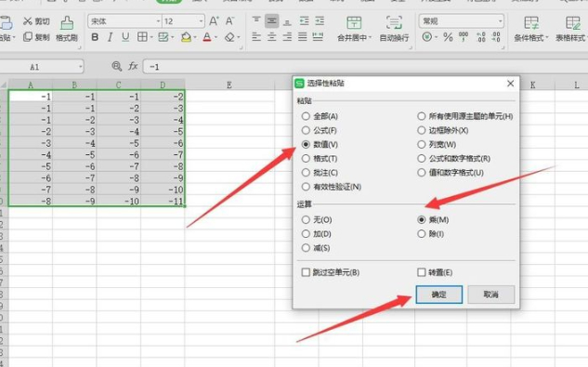The height and width of the screenshot is (367, 588).
Task: Expand the currency symbol dropdown arrow
Action: [x=437, y=37]
